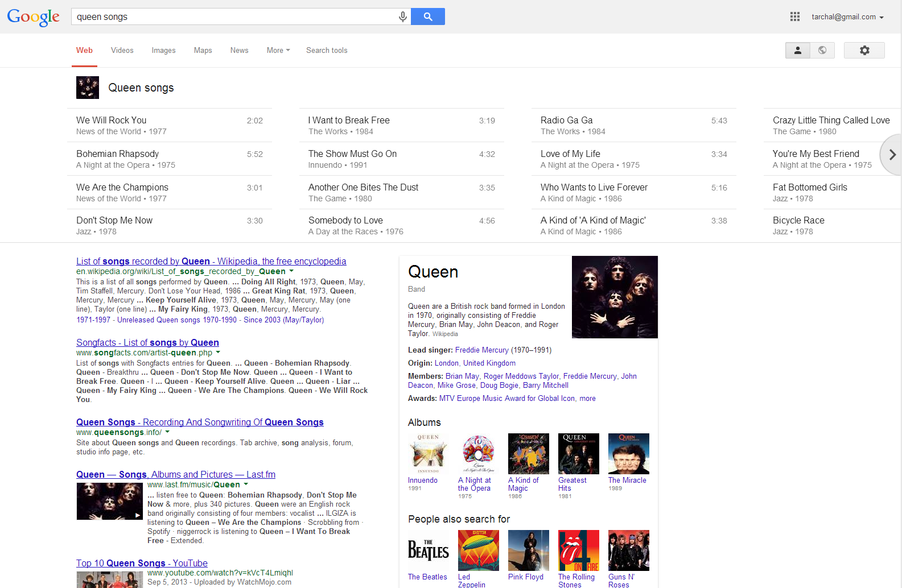
Task: Open The Rolling Stones related image
Action: tap(579, 550)
